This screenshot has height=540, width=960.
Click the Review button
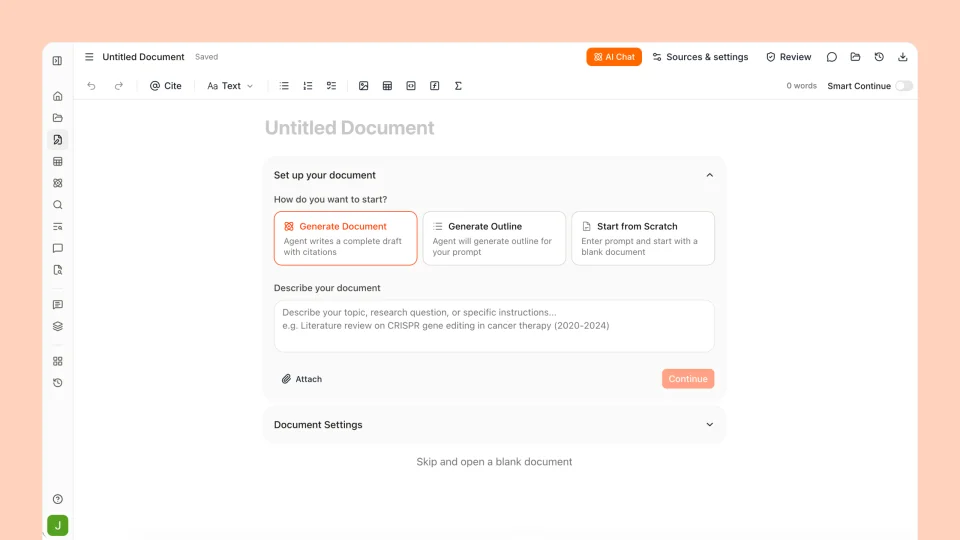(x=789, y=57)
